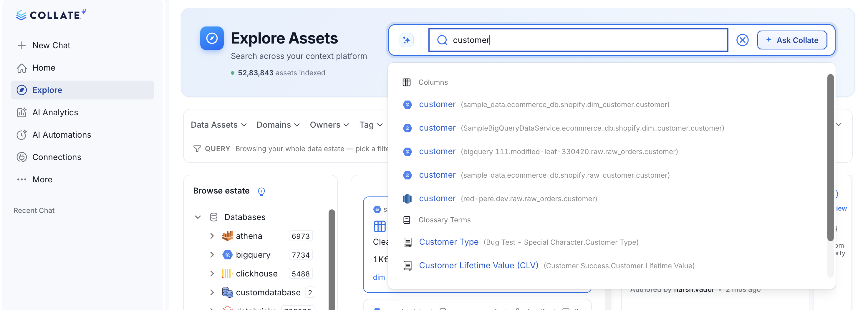
Task: Open the Data Assets filter dropdown
Action: click(218, 125)
